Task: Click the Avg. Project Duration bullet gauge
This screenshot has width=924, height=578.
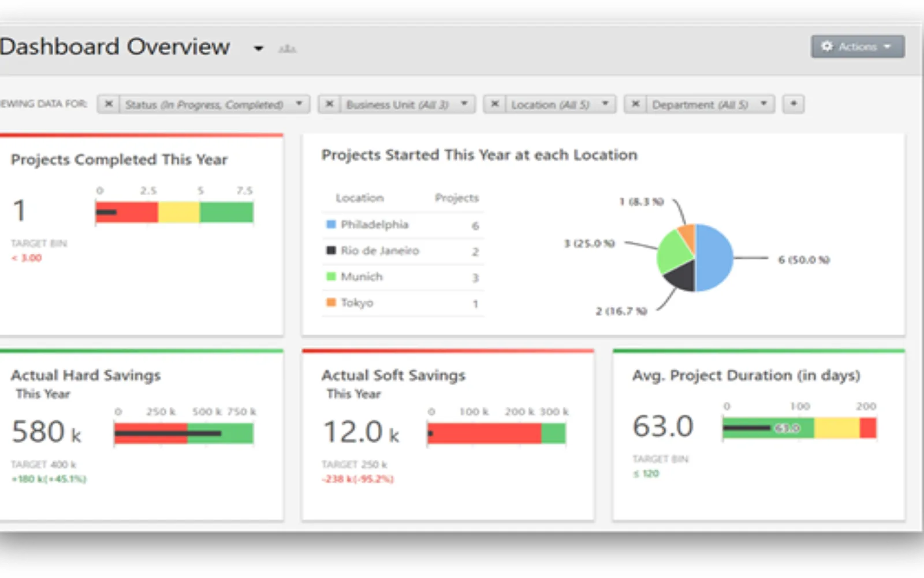Action: 799,428
